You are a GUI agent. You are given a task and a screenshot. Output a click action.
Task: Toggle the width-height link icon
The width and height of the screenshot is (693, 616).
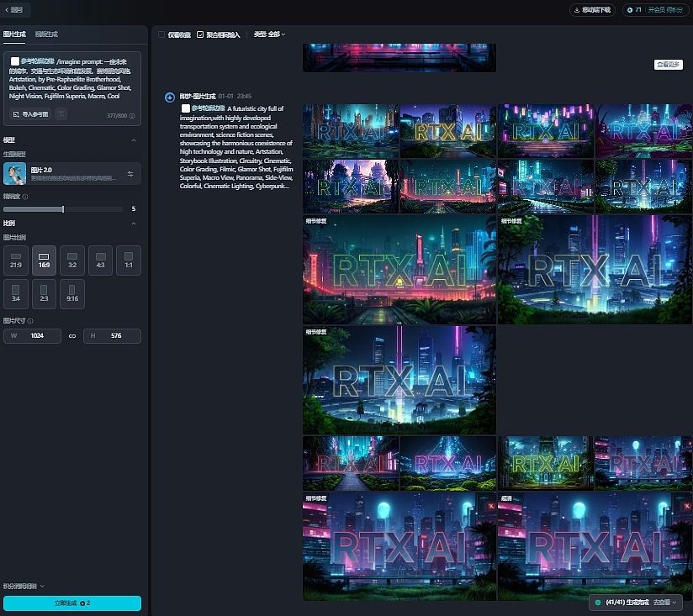72,336
